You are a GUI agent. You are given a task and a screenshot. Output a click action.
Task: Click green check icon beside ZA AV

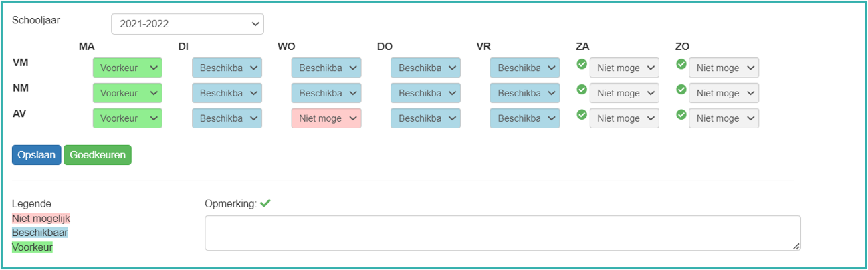582,115
